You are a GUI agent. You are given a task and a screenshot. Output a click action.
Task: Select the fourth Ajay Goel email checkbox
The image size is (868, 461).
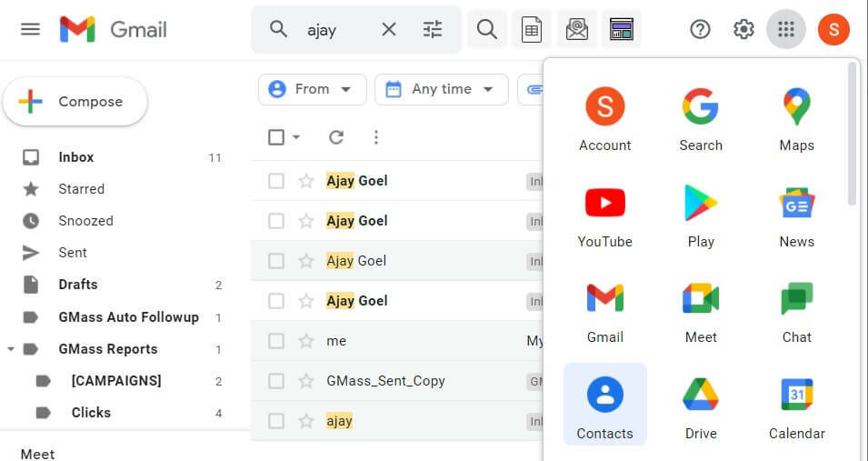276,300
